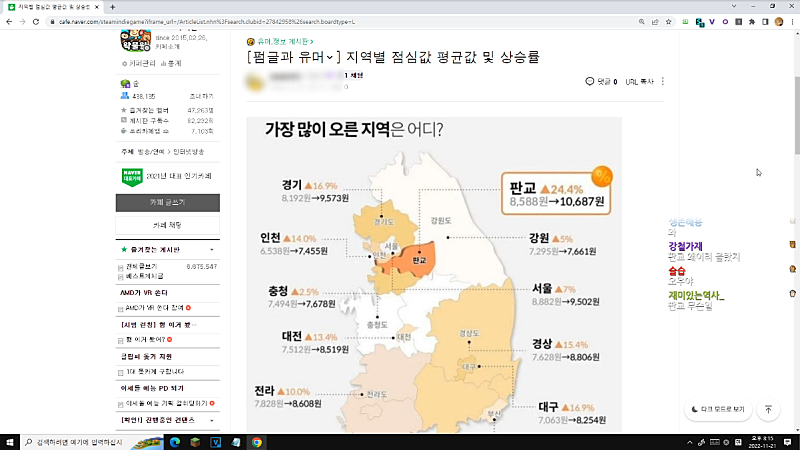The image size is (800, 450).
Task: Open the post's three-dot more menu
Action: pos(663,81)
